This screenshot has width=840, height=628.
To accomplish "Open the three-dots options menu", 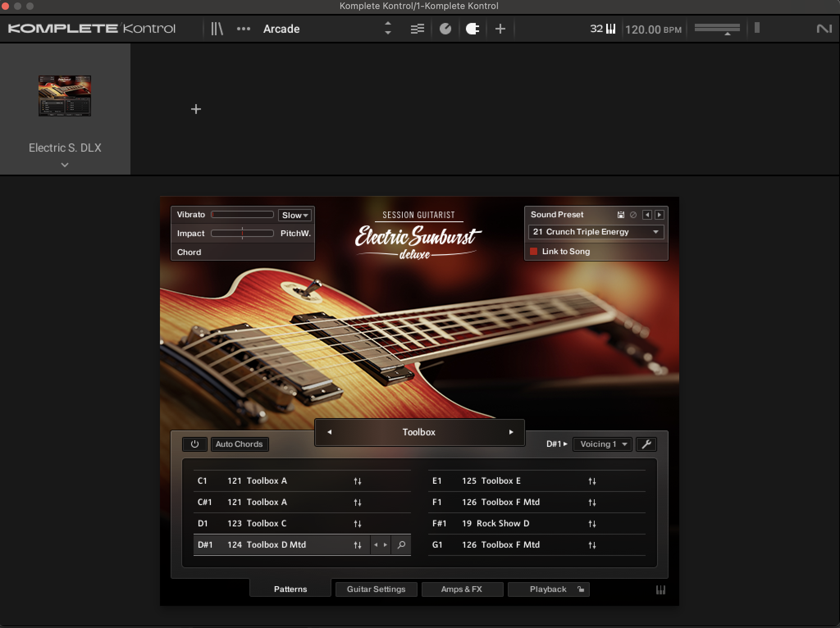I will click(244, 29).
